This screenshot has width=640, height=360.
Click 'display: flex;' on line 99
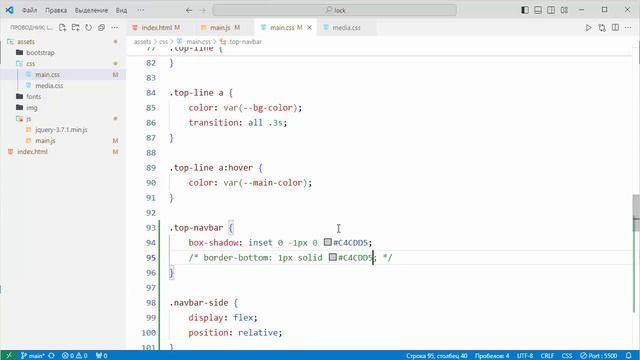tap(223, 318)
